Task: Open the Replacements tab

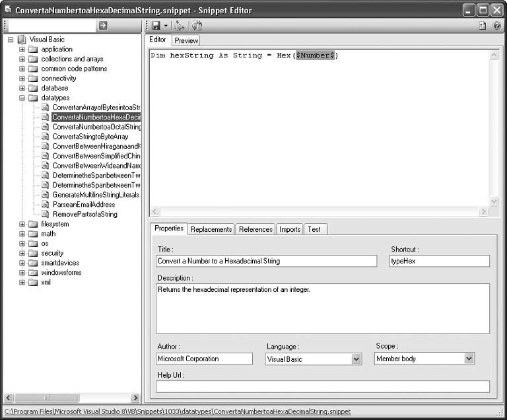Action: tap(211, 229)
